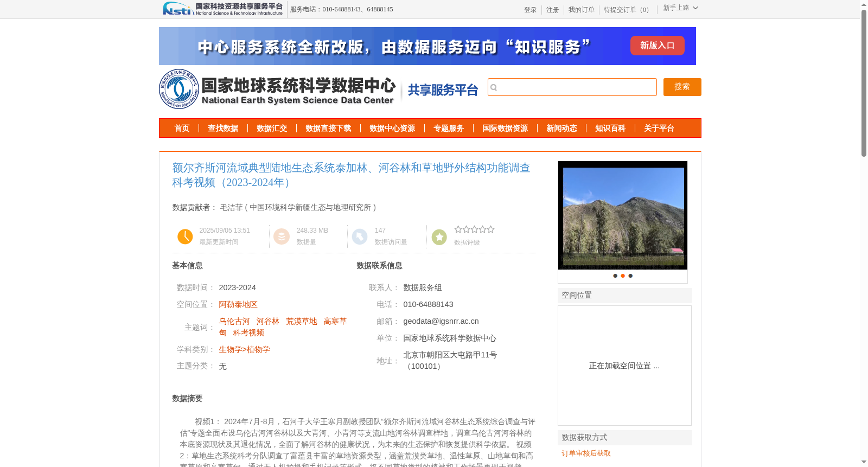Select the third carousel dot
Screen dimensions: 868x467
tap(630, 276)
